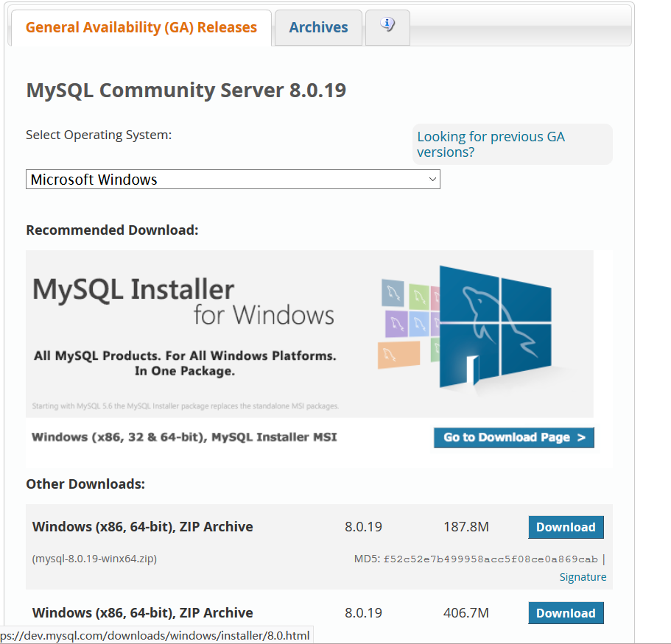Click 'Windows (x86, 32 & 64-bit), MySQL Installer MSI' text
This screenshot has height=644, width=671.
pos(184,437)
